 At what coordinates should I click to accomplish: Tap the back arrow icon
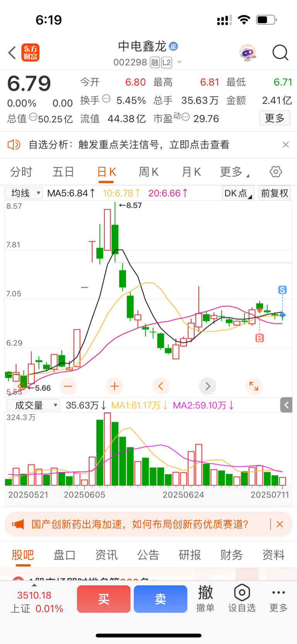[x=12, y=53]
